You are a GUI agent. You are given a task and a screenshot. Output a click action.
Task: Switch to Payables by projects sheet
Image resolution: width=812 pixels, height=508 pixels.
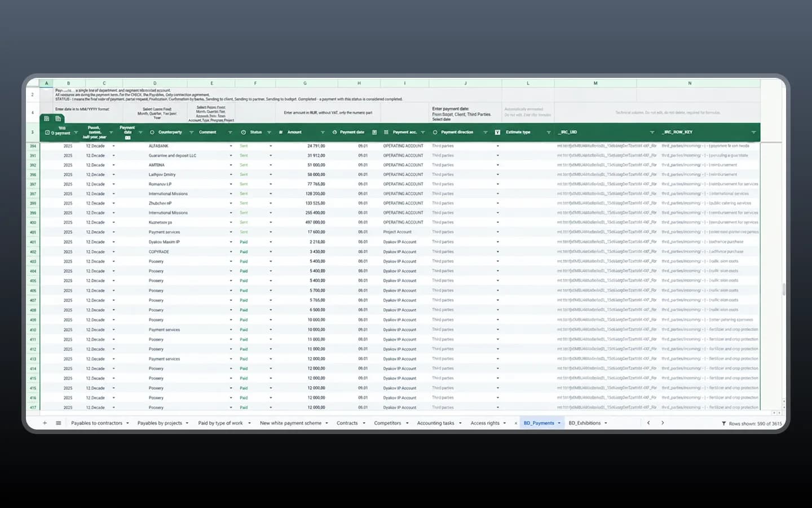(x=160, y=423)
